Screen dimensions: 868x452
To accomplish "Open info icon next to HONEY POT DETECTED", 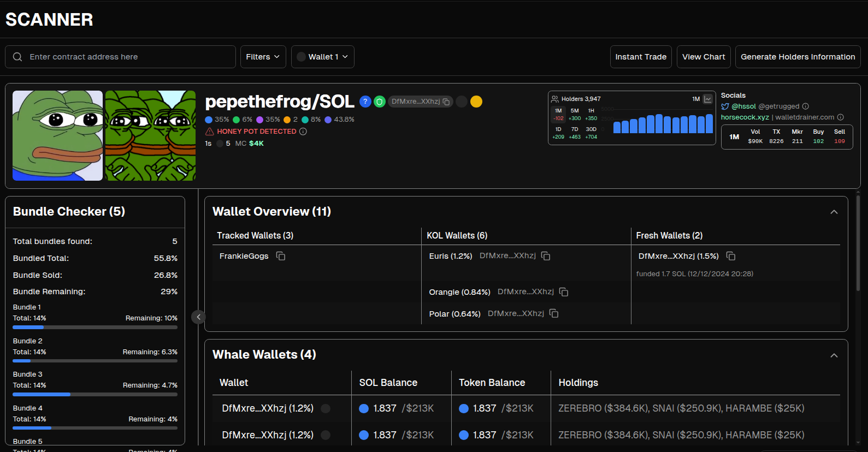I will coord(303,132).
